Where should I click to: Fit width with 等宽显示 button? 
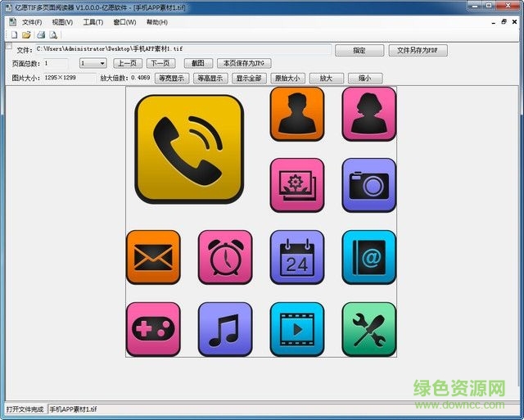(x=172, y=78)
